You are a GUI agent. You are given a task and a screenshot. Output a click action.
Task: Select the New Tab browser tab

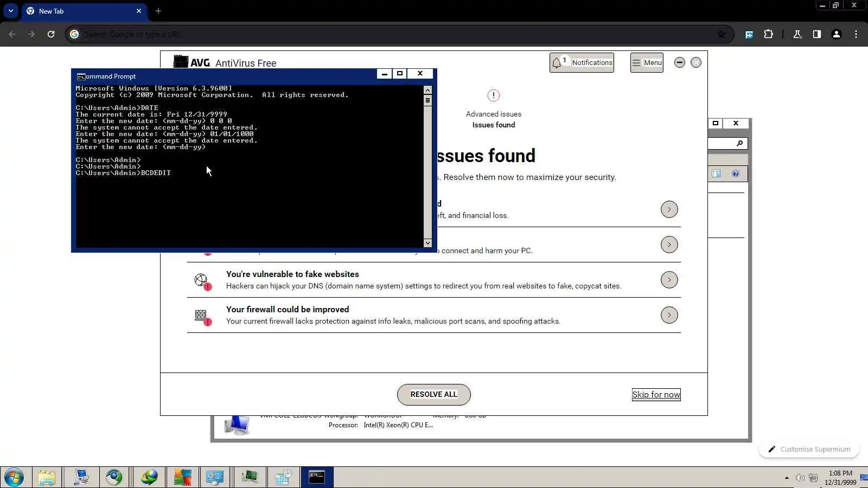click(x=84, y=11)
